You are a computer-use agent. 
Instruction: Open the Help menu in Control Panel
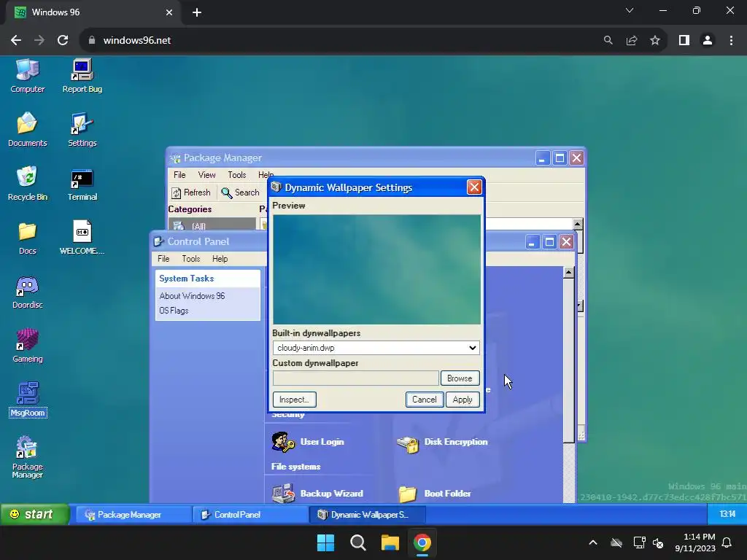tap(220, 259)
